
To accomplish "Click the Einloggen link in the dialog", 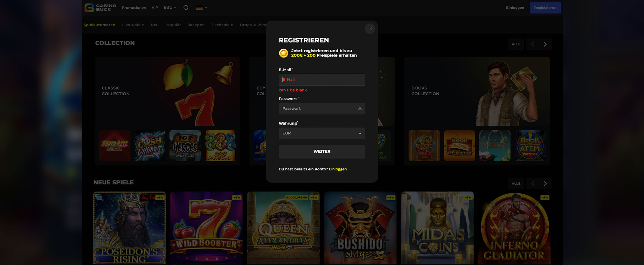I will [338, 169].
